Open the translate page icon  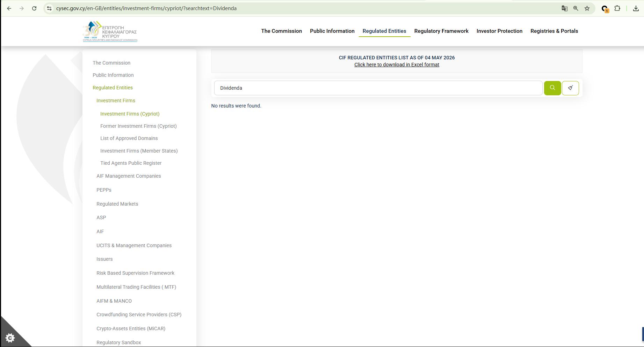564,8
